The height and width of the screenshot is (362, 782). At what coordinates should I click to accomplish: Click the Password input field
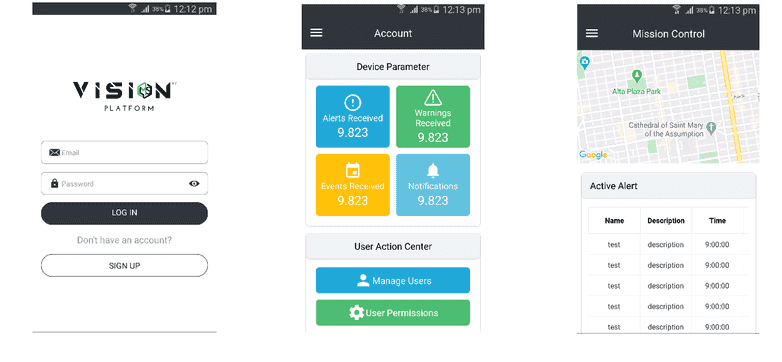click(124, 183)
